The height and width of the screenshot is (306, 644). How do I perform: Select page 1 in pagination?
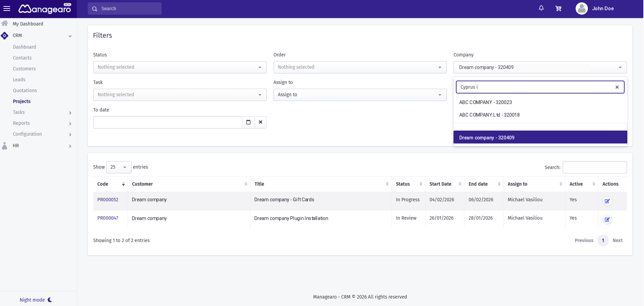[x=603, y=240]
